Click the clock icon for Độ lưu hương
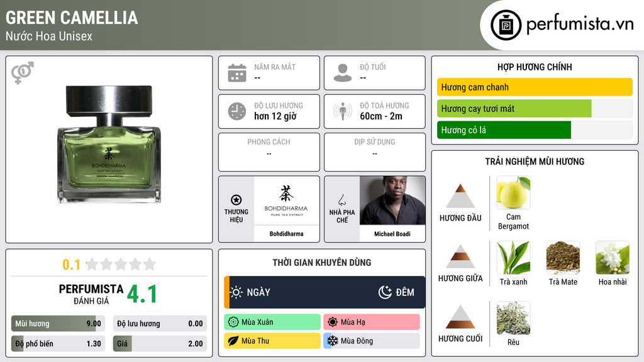 click(237, 111)
